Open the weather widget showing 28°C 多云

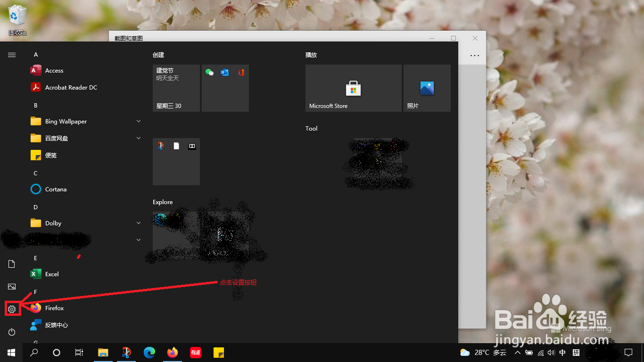click(483, 353)
